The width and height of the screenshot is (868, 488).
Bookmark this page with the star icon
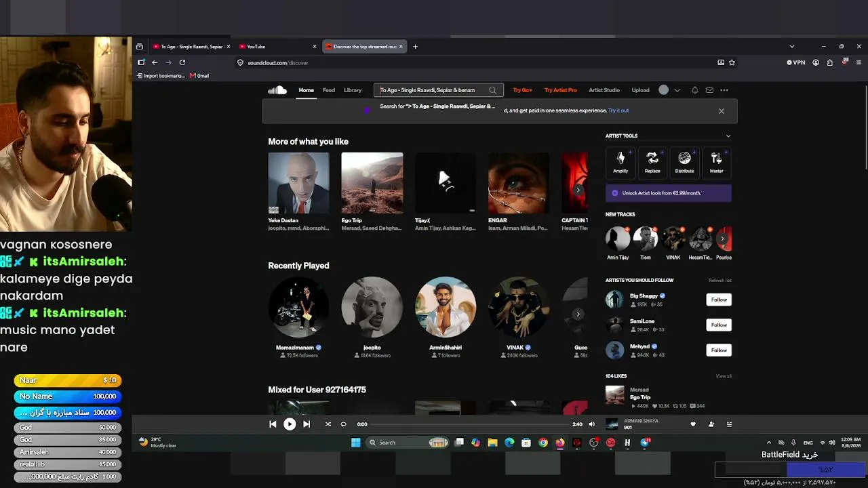click(732, 62)
